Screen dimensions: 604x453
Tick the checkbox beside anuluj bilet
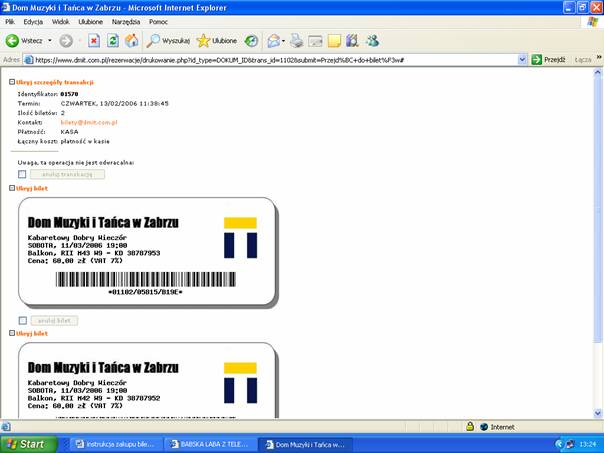22,320
